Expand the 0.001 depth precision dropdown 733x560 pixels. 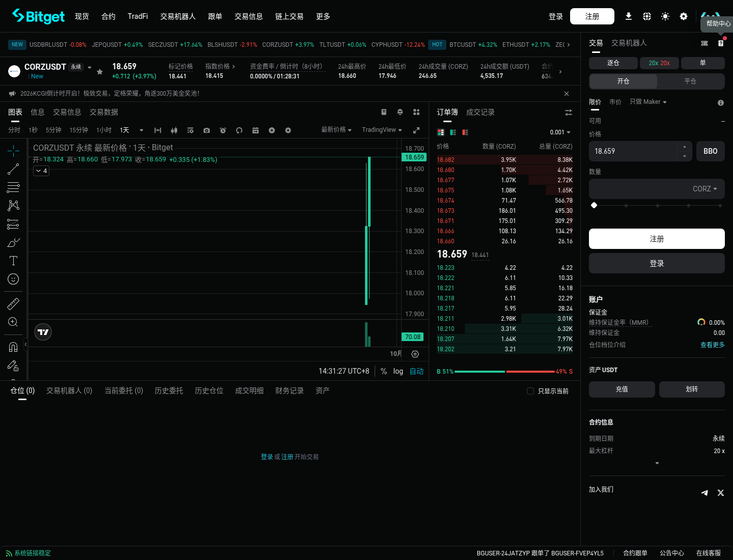[560, 132]
